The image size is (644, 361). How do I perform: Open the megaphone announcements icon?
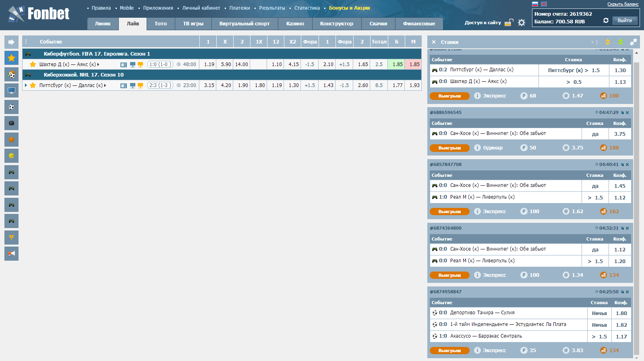point(11,253)
